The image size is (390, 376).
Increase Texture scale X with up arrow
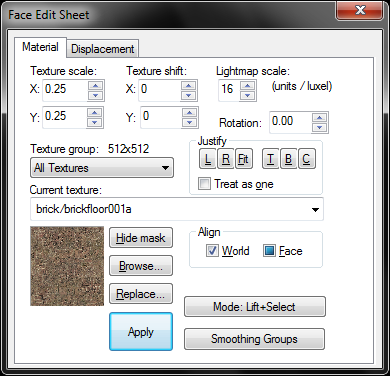click(x=96, y=85)
